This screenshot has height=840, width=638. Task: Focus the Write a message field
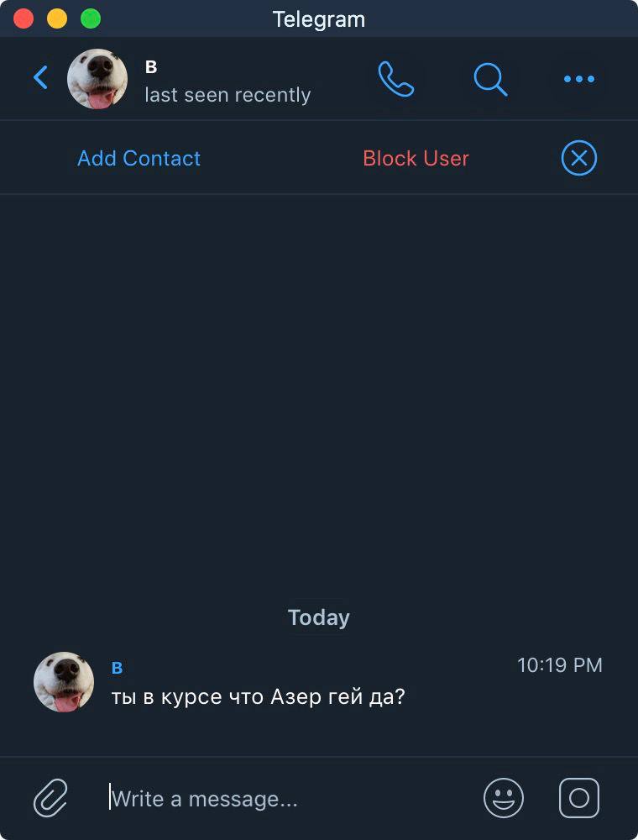point(285,798)
